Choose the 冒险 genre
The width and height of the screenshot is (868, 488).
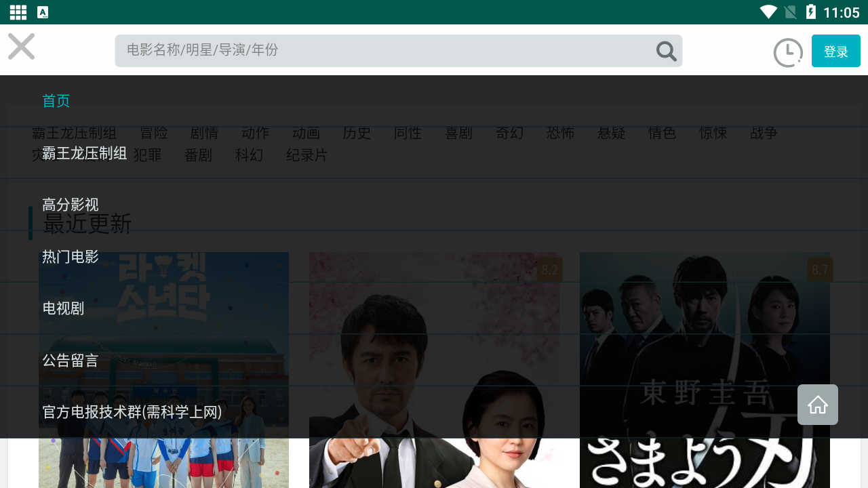154,133
